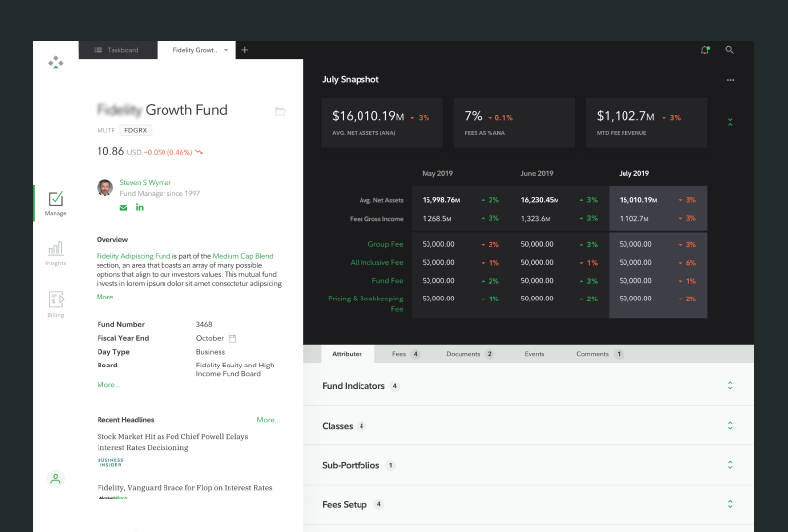Click More beside Recent Headlines

268,420
